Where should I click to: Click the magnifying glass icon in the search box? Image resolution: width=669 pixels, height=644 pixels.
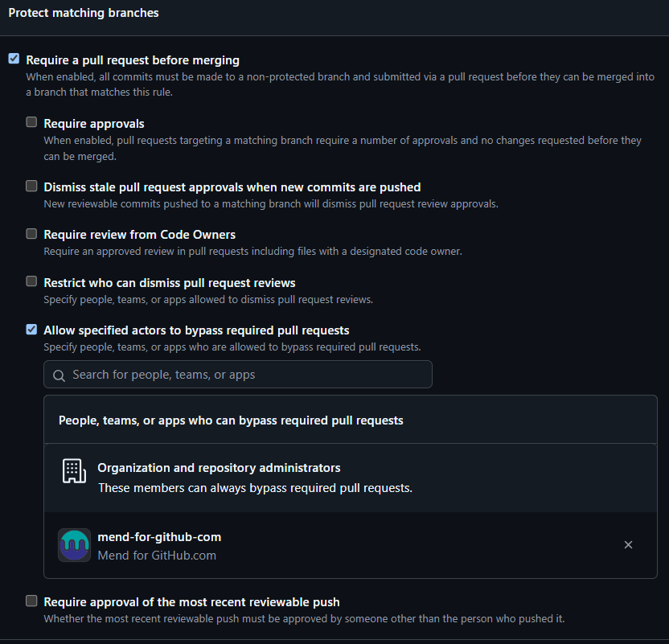coord(59,375)
